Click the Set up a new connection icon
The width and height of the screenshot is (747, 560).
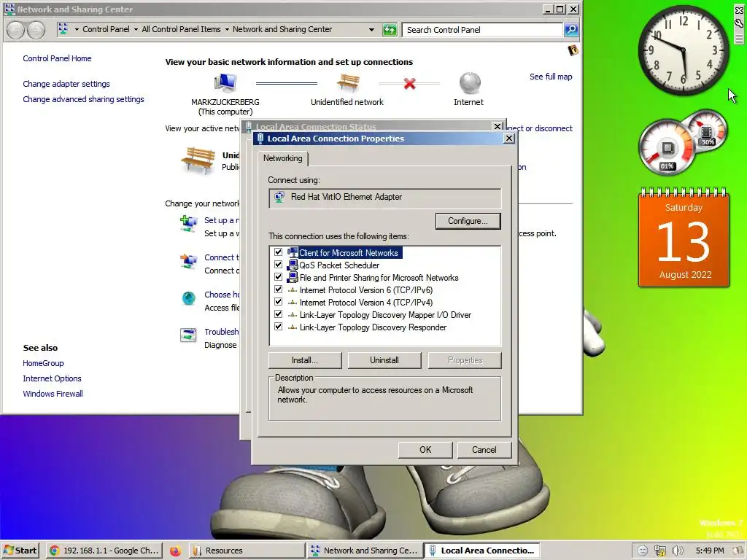[189, 223]
